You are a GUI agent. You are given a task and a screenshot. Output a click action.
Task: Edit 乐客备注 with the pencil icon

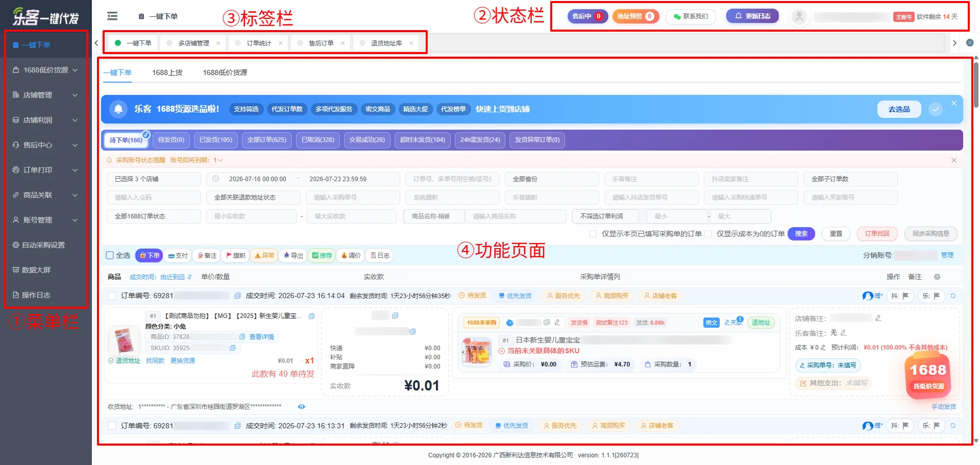point(844,333)
